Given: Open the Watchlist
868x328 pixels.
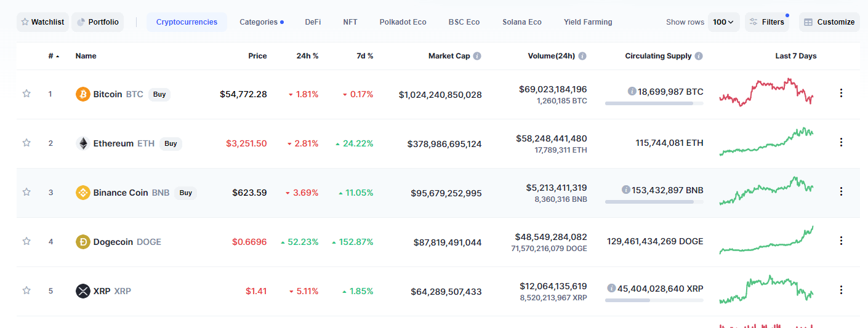Looking at the screenshot, I should tap(42, 22).
